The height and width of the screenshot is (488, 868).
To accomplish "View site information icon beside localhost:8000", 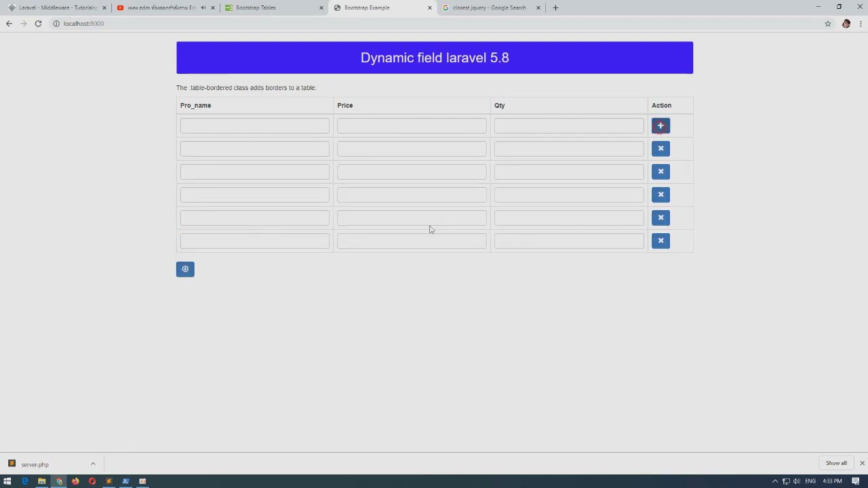I will tap(56, 24).
